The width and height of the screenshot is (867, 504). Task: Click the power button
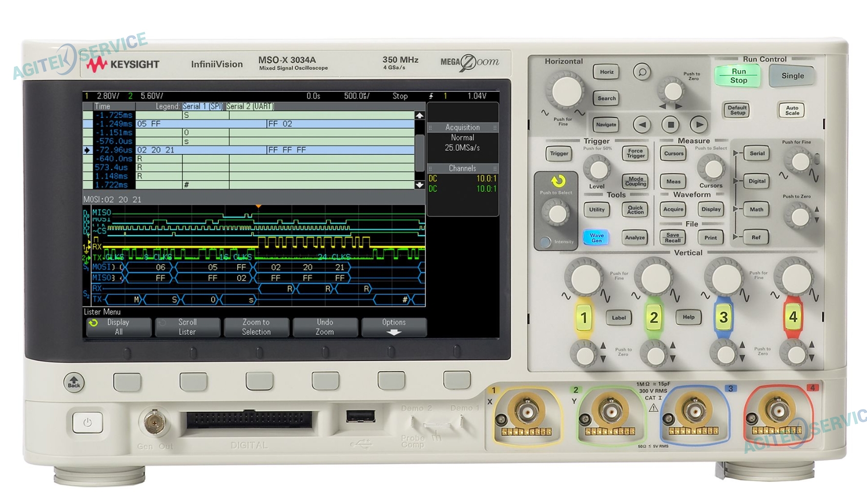point(88,423)
